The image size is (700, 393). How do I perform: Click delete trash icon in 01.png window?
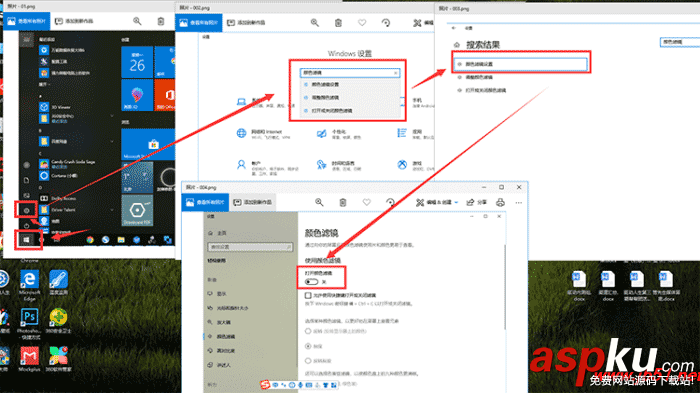(x=161, y=21)
